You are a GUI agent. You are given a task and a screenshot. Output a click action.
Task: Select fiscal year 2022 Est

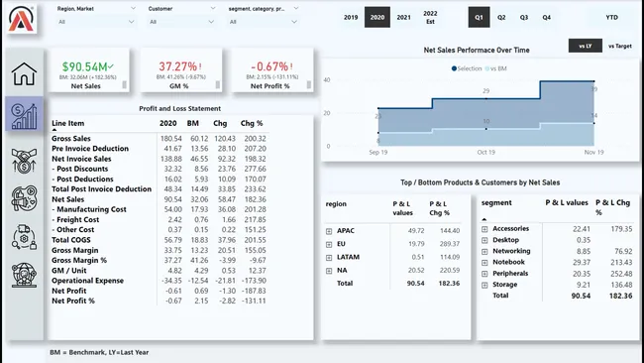pos(430,17)
